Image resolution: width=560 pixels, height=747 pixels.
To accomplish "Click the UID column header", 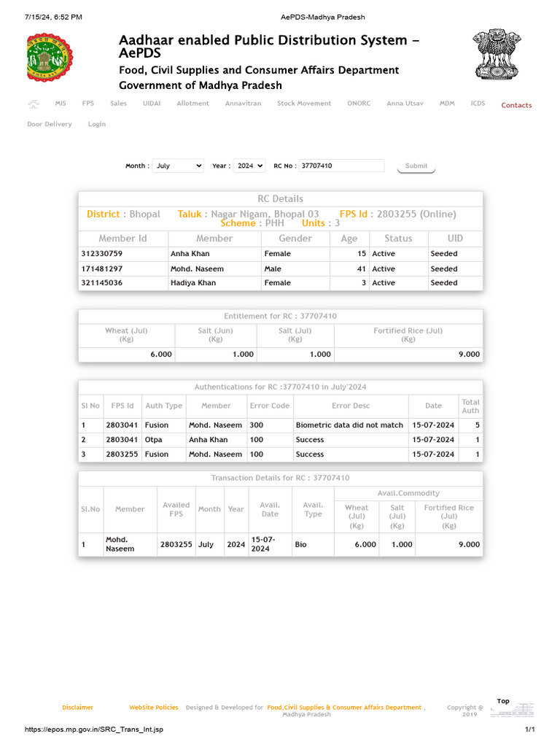I will tap(455, 239).
